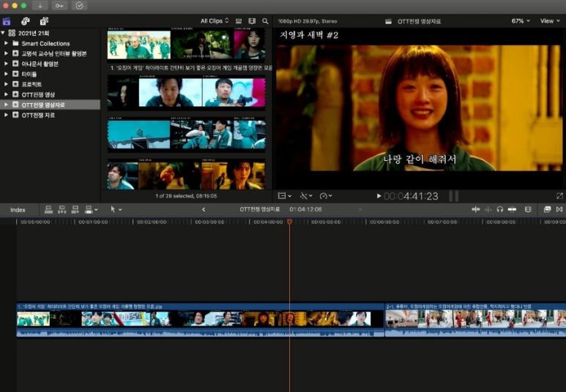Viewport: 566px width, 392px height.
Task: Expand the 아나운서 촬영본 event
Action: pyautogui.click(x=6, y=64)
